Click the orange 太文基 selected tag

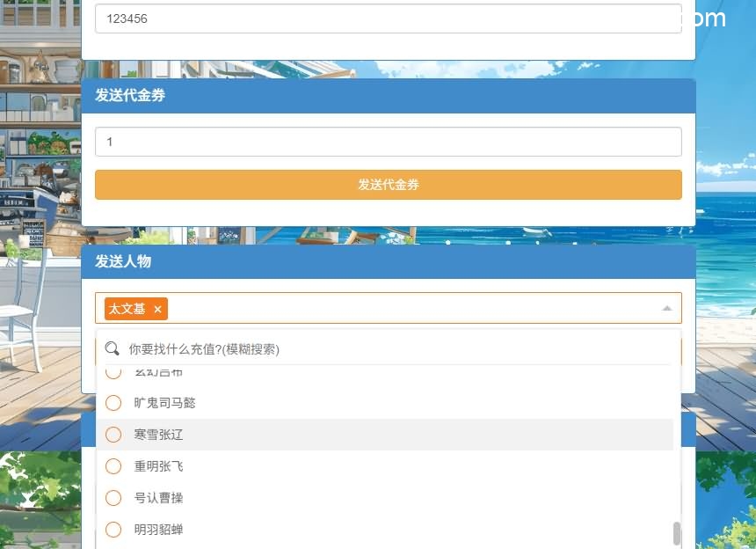(129, 309)
